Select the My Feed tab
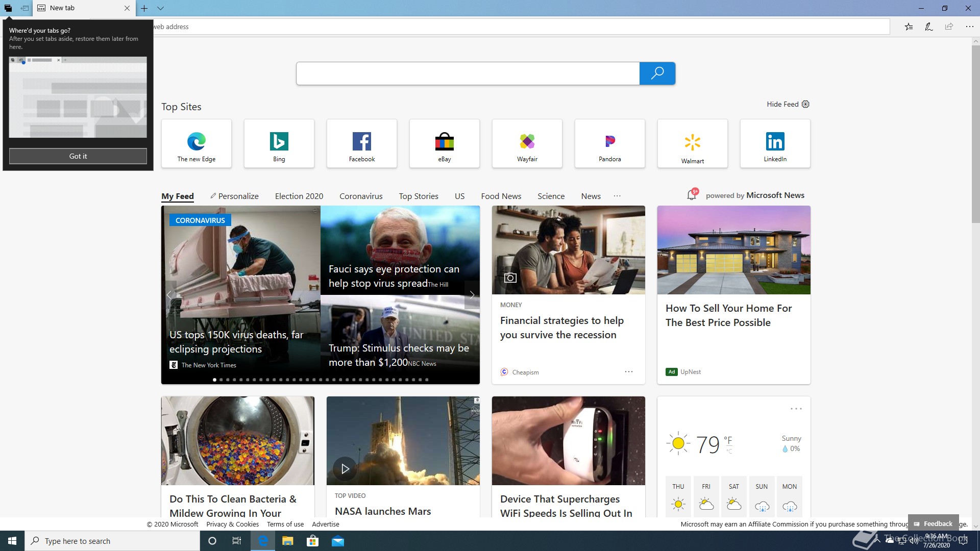Viewport: 980px width, 551px height. coord(178,196)
